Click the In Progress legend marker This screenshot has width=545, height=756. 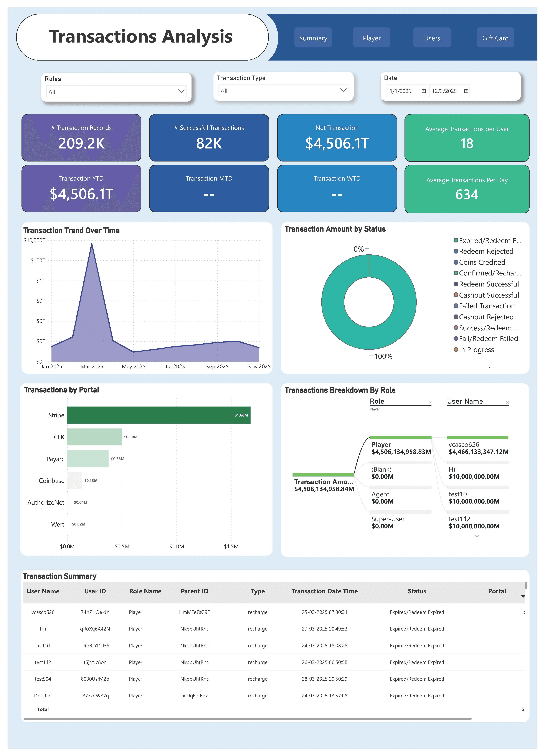point(456,350)
